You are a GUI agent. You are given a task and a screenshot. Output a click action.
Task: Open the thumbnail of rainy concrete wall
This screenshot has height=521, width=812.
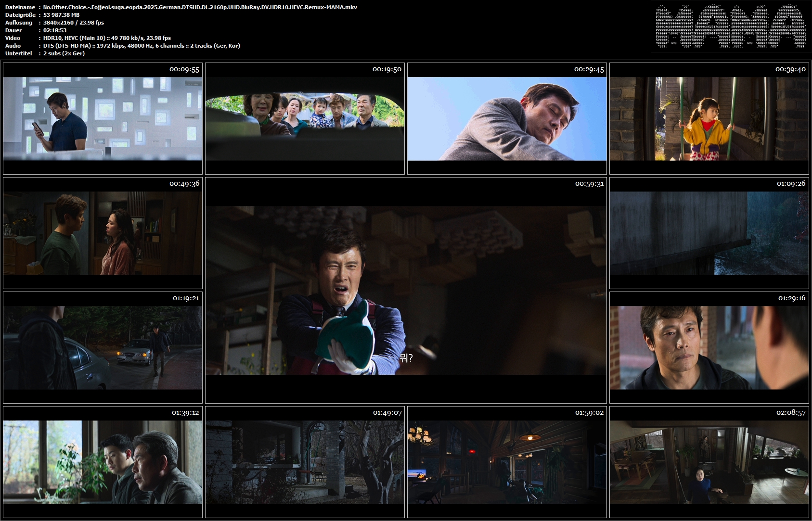(x=709, y=233)
